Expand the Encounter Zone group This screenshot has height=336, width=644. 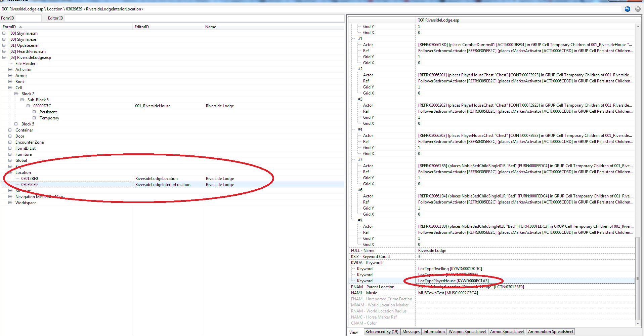click(x=10, y=142)
